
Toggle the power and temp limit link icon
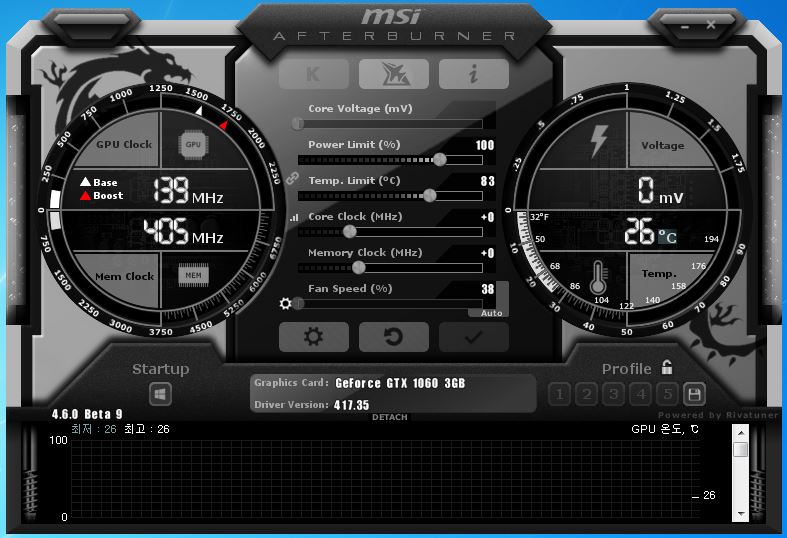(292, 178)
